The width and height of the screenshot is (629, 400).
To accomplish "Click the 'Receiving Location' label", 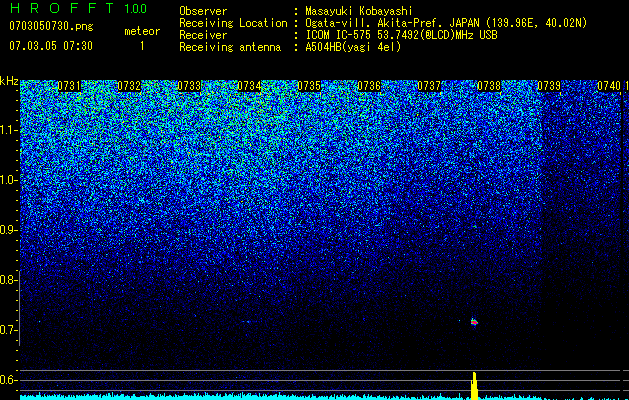I will (233, 23).
